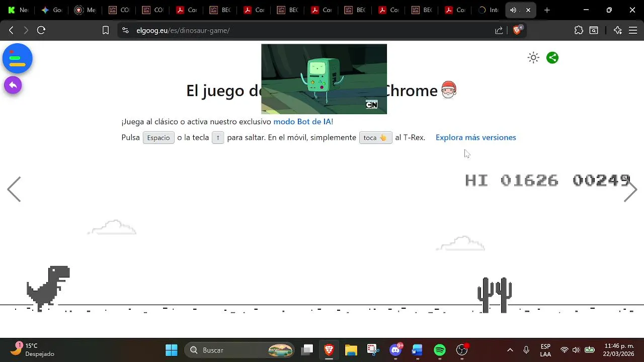Click the taskbar 'Buscar' search box
This screenshot has height=362, width=644.
pyautogui.click(x=240, y=350)
